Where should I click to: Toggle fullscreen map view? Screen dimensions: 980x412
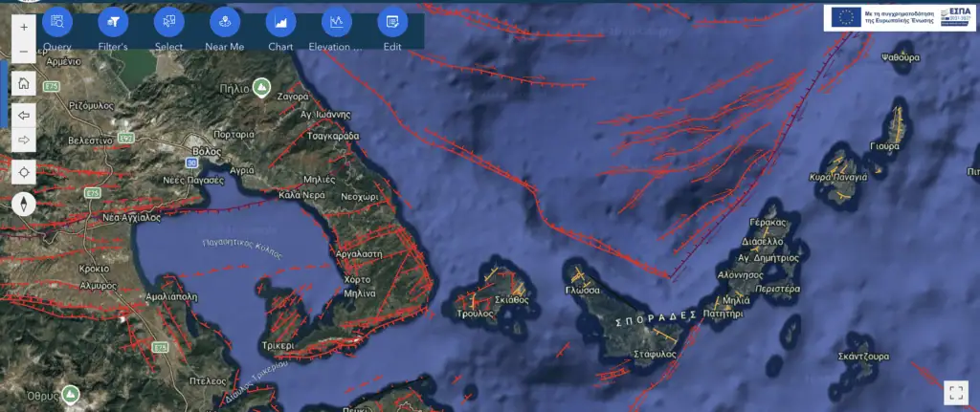pos(955,392)
